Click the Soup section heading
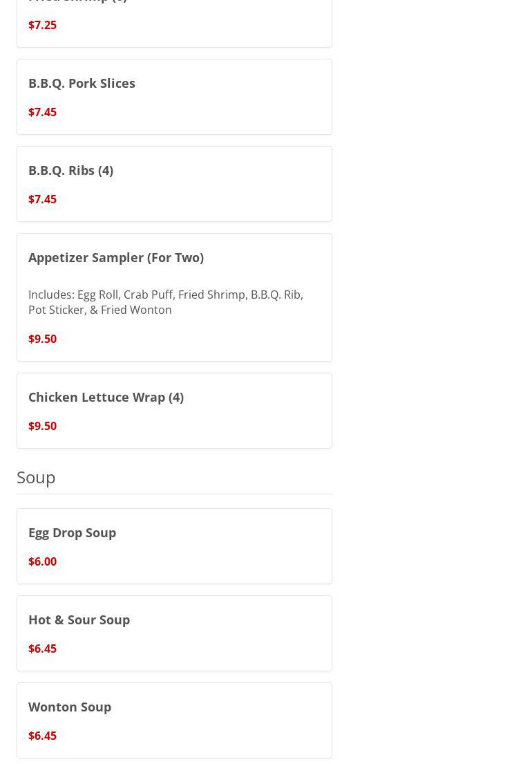This screenshot has width=532, height=764. point(36,477)
